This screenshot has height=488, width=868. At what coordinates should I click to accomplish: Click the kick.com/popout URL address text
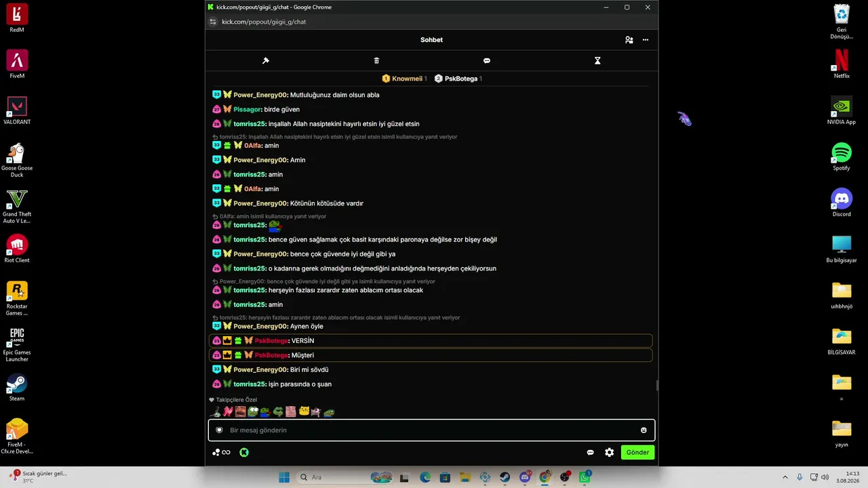point(264,22)
